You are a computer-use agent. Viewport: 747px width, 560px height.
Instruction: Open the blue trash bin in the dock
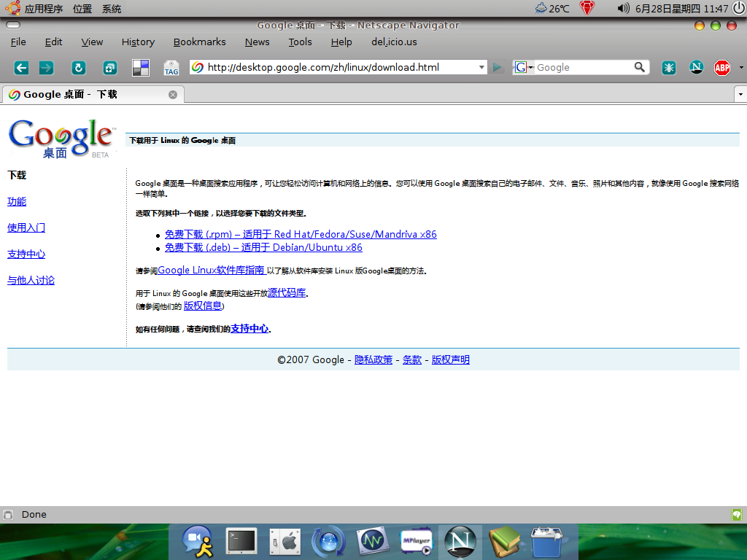pyautogui.click(x=547, y=542)
